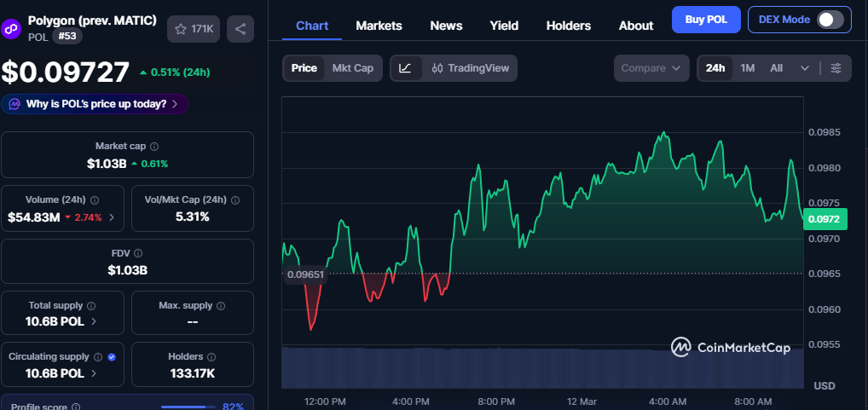This screenshot has height=410, width=868.
Task: Open the share icon button
Action: coord(240,29)
